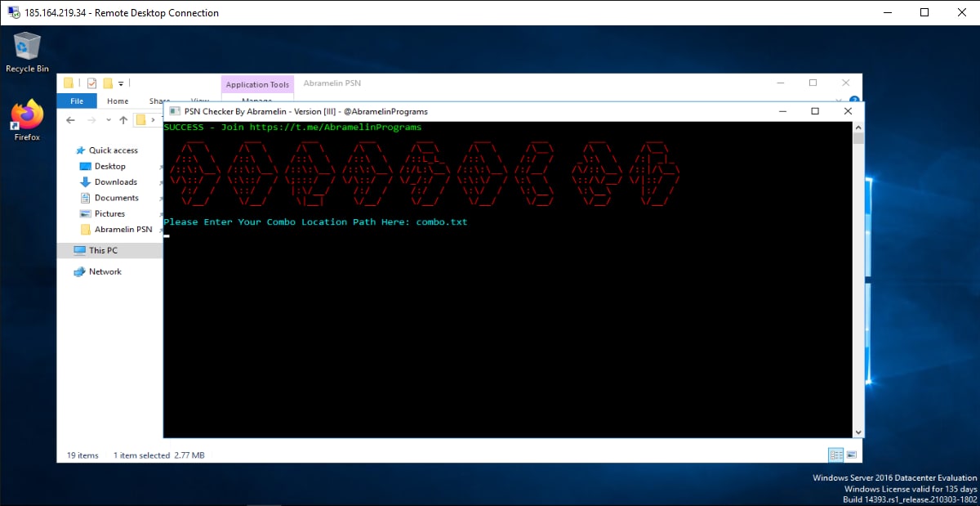This screenshot has height=506, width=980.
Task: Click '1 item selected 2.77 MB' status text
Action: click(x=159, y=455)
